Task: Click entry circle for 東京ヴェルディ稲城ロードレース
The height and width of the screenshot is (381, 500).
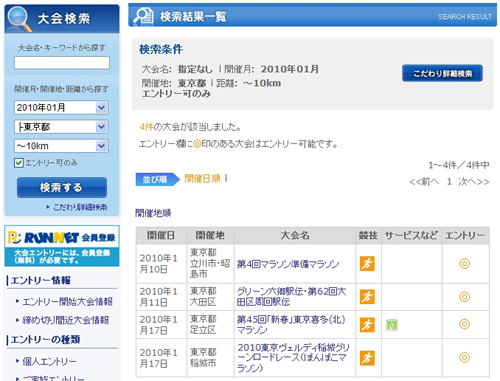Action: point(464,358)
